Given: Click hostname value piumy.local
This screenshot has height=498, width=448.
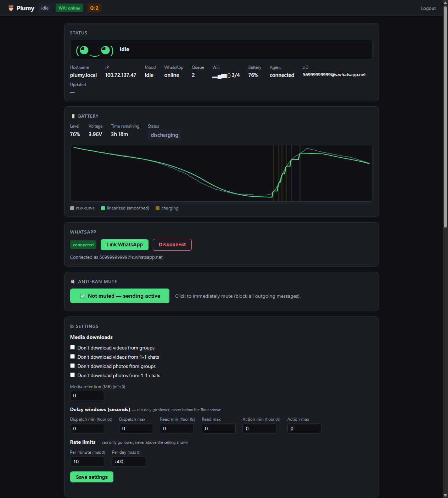Looking at the screenshot, I should pyautogui.click(x=83, y=75).
